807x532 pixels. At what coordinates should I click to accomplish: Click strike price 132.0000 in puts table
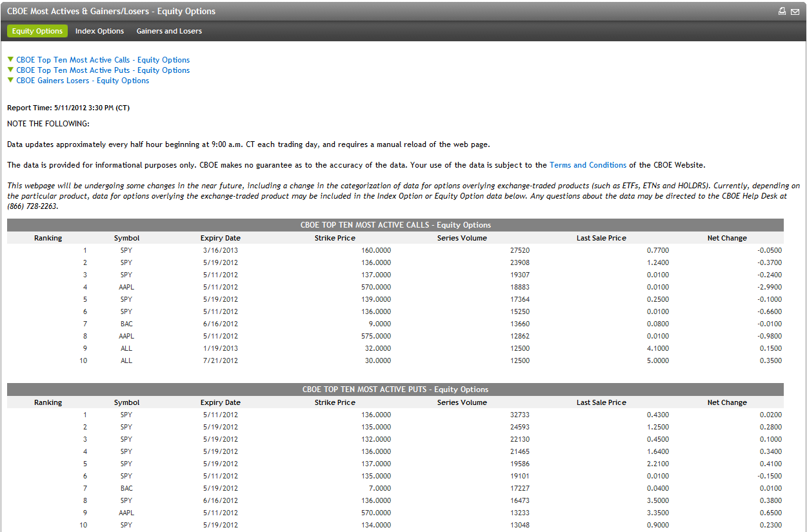(x=376, y=439)
